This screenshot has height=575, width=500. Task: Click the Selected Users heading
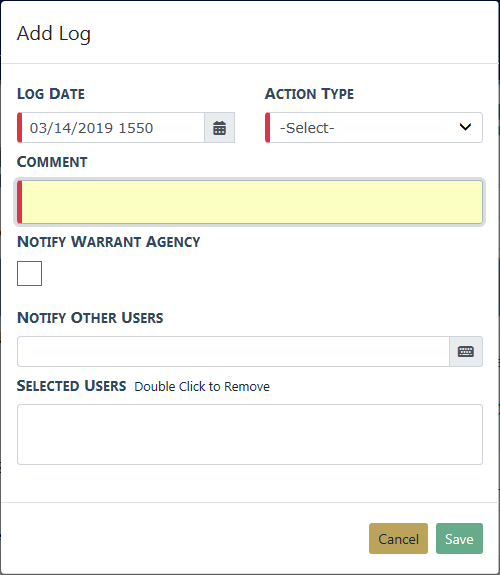(x=72, y=386)
